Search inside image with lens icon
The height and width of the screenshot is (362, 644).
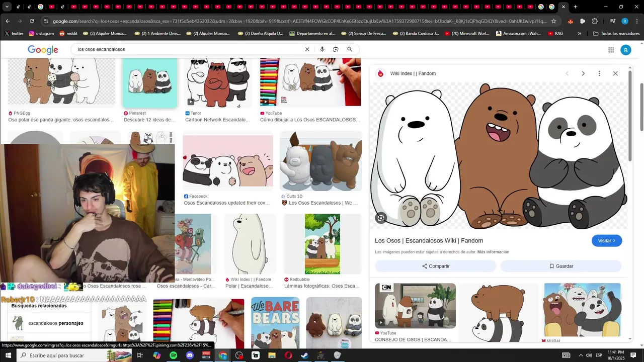tap(381, 218)
